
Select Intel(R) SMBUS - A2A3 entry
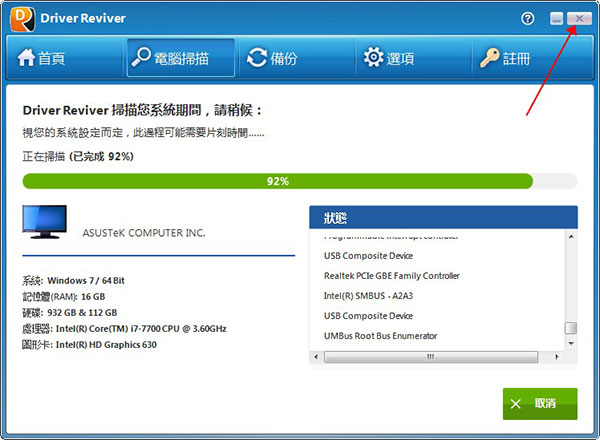point(368,296)
